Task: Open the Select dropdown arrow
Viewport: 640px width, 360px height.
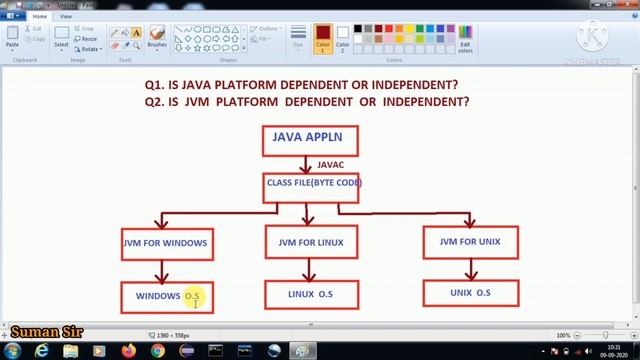Action: (x=61, y=50)
